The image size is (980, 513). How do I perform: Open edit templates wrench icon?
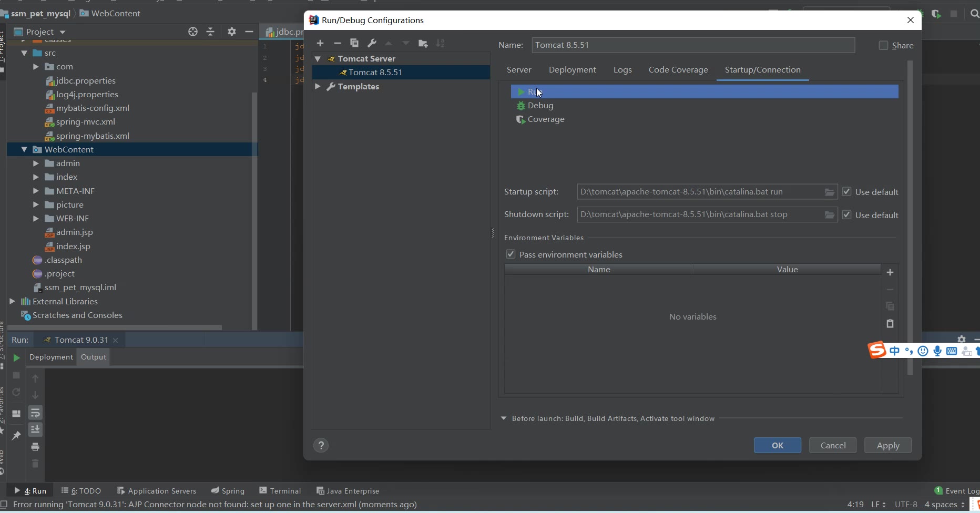click(x=372, y=43)
